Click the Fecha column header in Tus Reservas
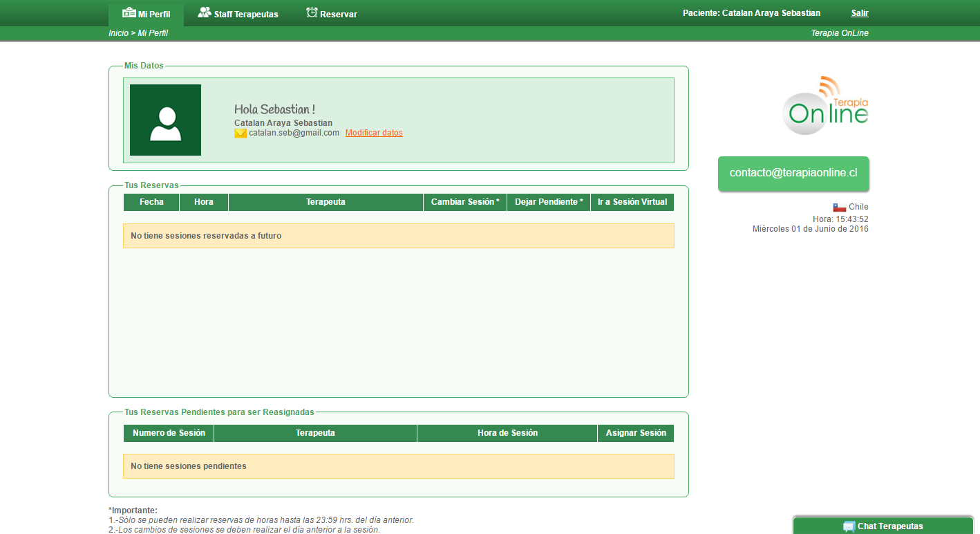Image resolution: width=980 pixels, height=534 pixels. pyautogui.click(x=151, y=202)
